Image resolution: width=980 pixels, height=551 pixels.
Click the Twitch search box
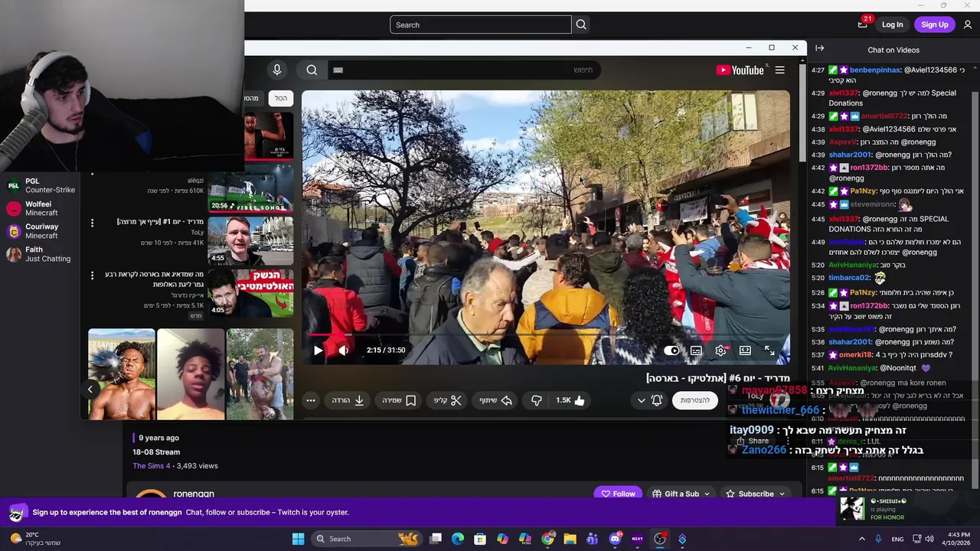480,24
